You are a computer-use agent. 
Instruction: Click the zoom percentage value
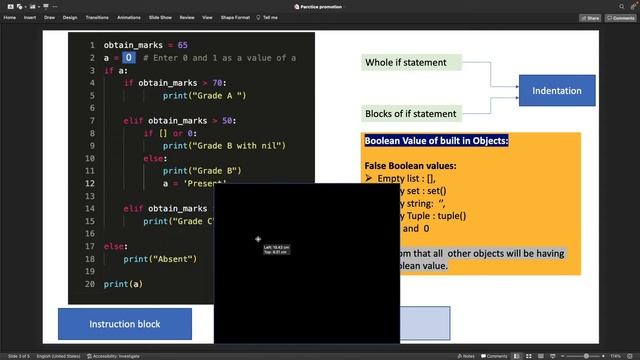pyautogui.click(x=616, y=356)
